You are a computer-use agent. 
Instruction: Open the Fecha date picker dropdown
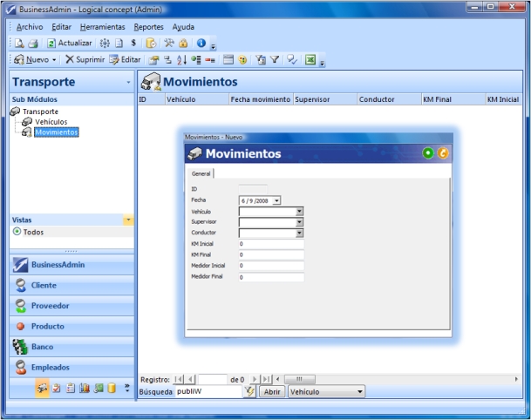[276, 200]
